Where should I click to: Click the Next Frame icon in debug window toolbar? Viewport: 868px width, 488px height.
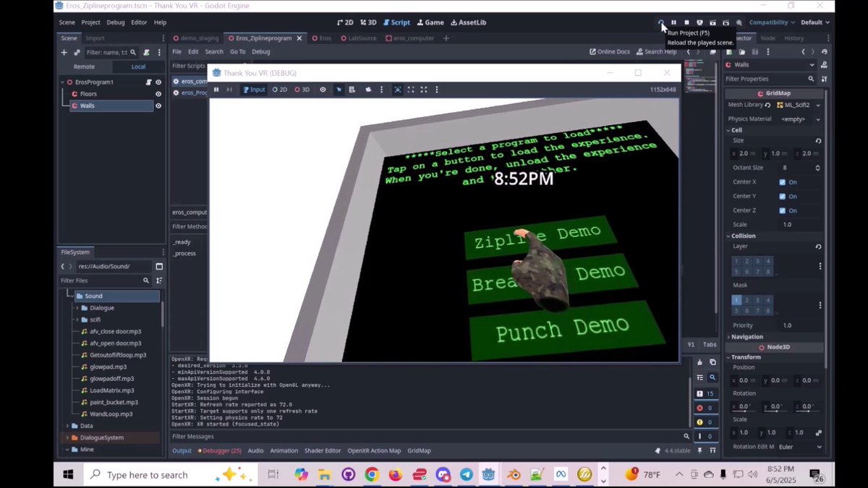229,89
